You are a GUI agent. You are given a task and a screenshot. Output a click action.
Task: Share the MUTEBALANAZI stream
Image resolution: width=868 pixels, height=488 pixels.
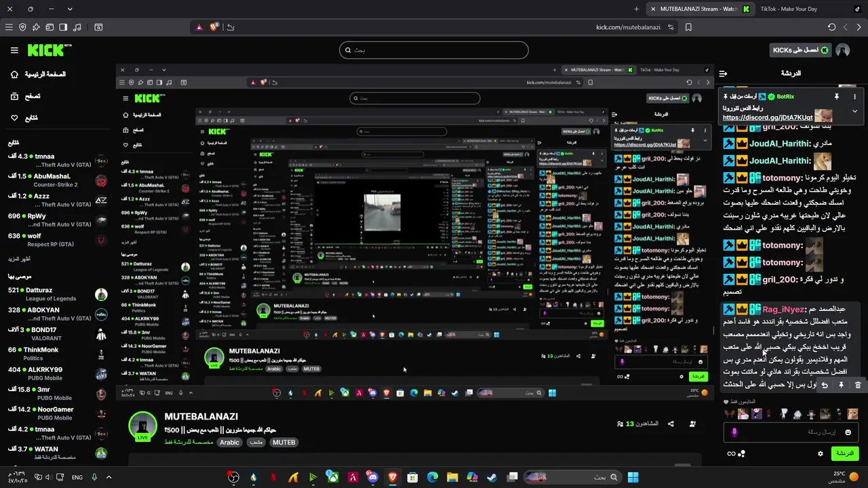[671, 424]
